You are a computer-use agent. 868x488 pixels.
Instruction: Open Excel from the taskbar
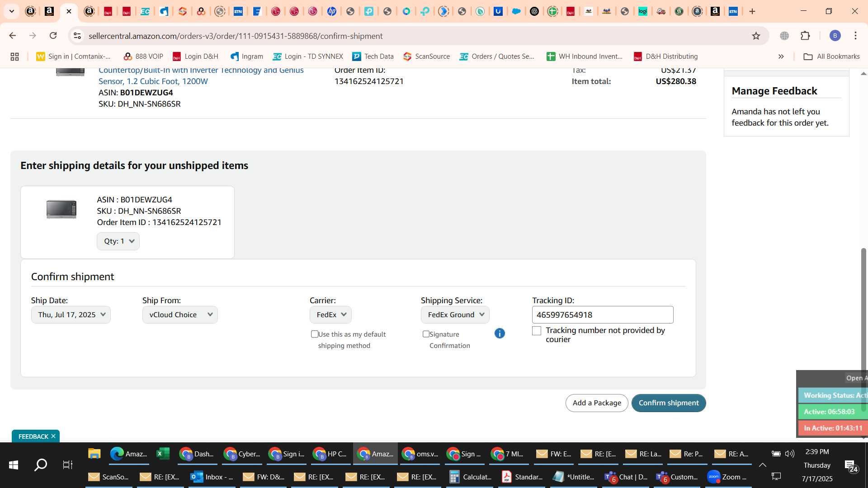163,454
